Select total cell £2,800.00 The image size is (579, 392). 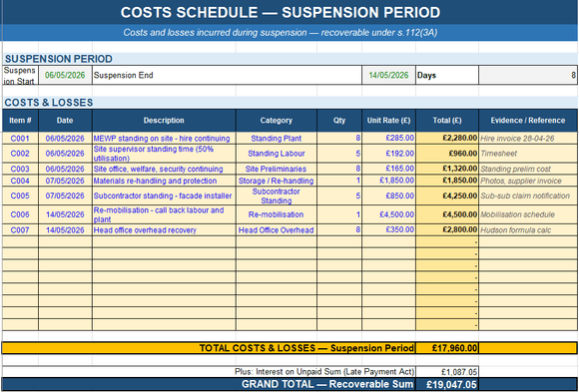click(447, 230)
